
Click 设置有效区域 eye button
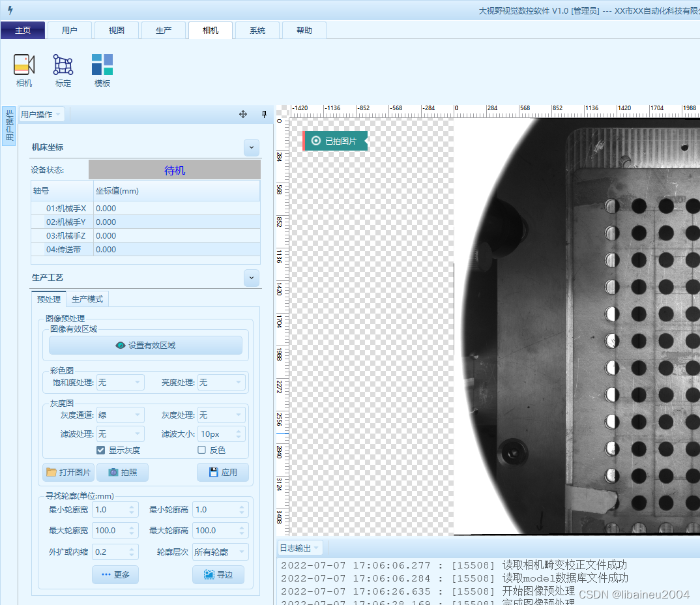[x=145, y=346]
